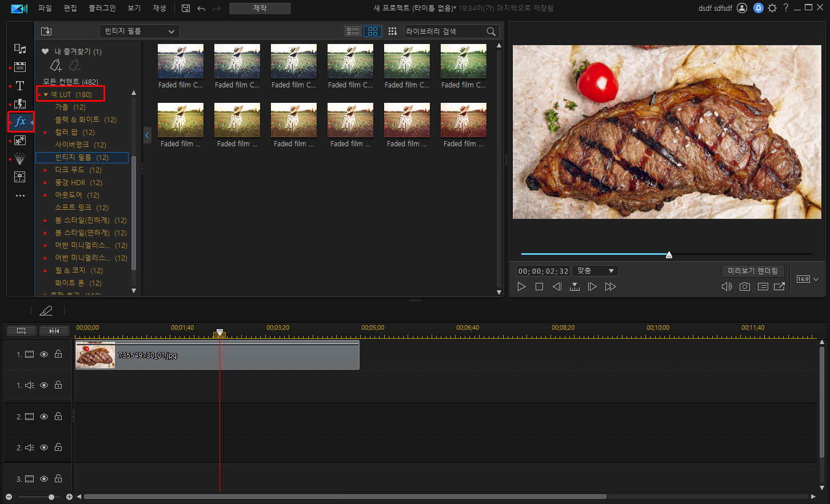Switch library to list view
The height and width of the screenshot is (504, 830).
pyautogui.click(x=353, y=31)
